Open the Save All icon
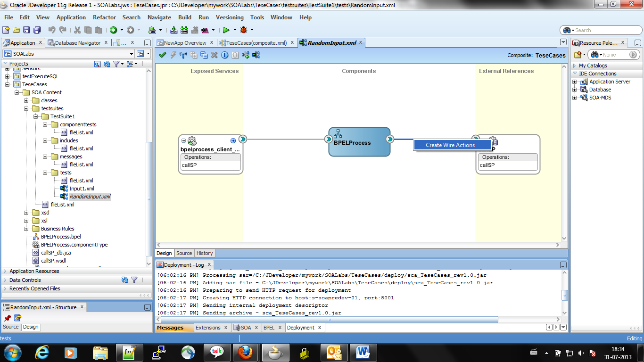Screen dimensions: 644x362 point(38,30)
